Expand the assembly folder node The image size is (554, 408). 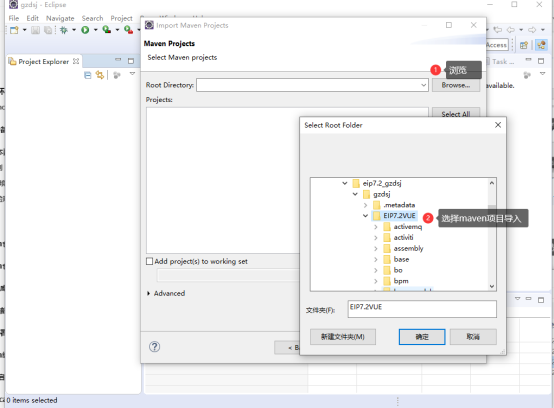[x=376, y=249]
